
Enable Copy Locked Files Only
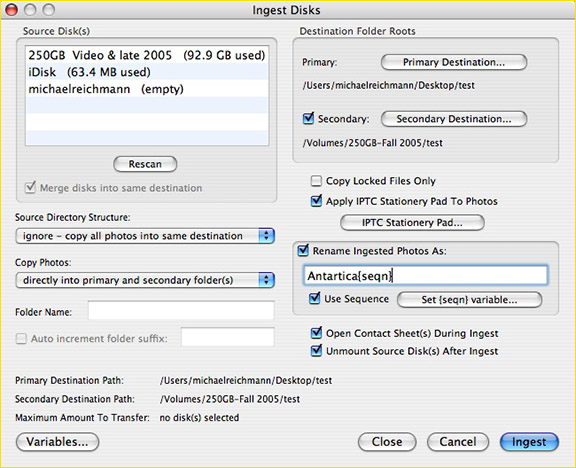[316, 181]
